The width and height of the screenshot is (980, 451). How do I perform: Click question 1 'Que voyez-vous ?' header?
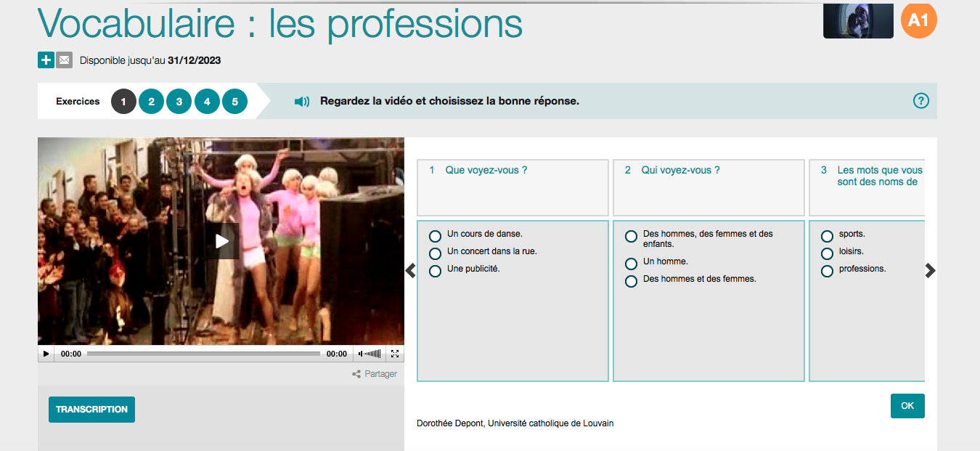pyautogui.click(x=513, y=187)
